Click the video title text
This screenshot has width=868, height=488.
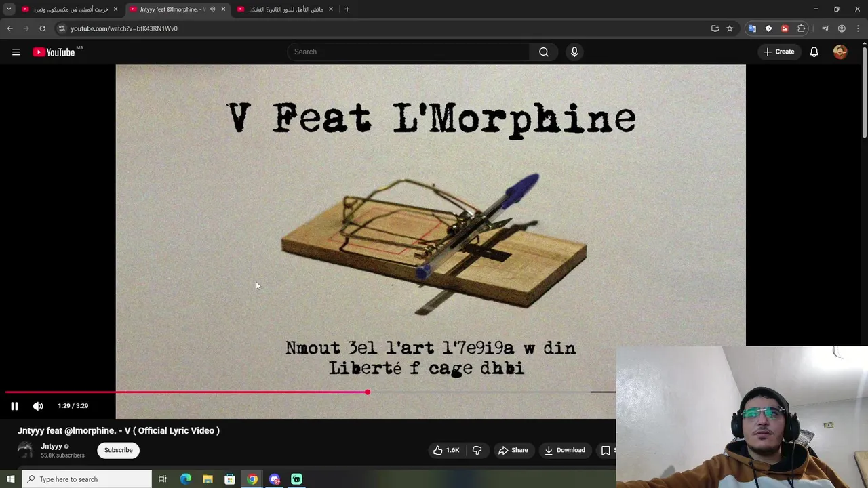click(x=119, y=430)
